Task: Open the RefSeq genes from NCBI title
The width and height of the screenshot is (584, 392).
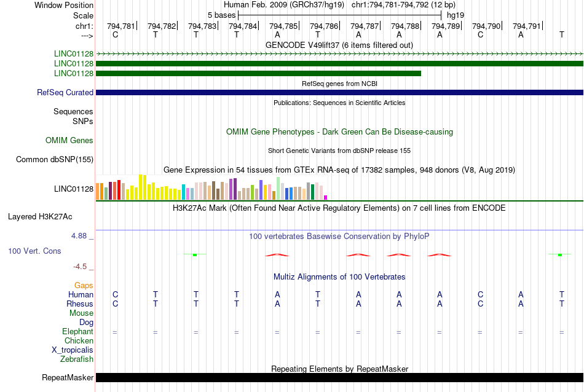Action: tap(339, 84)
